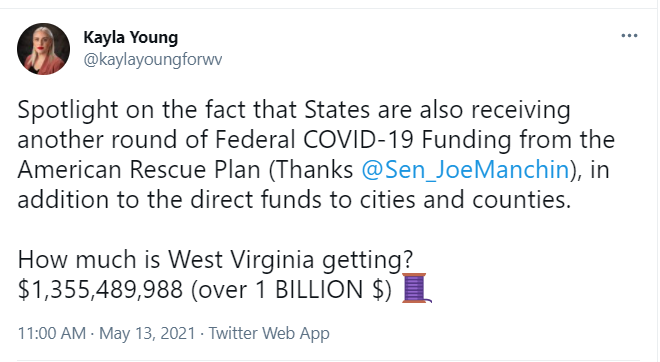Click the @kaylayoungforwv handle

pos(152,59)
